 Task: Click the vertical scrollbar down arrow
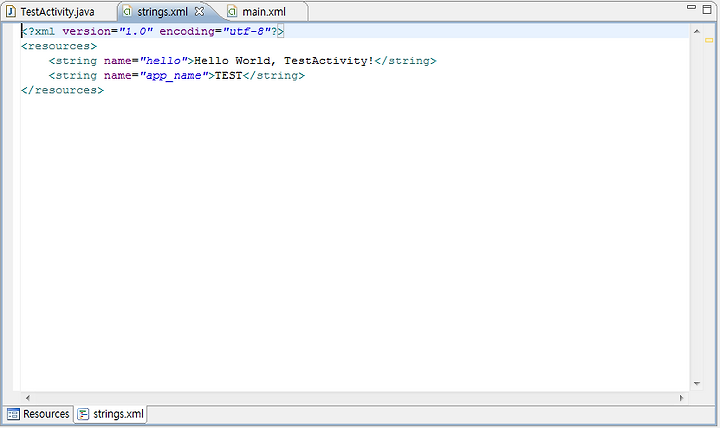[x=697, y=383]
